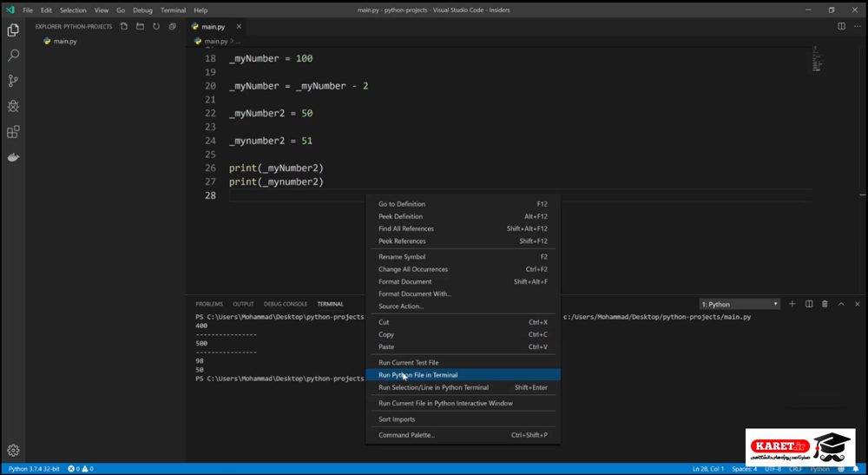The image size is (868, 475).
Task: Select Run Selection/Line in Python Terminal
Action: click(463, 387)
